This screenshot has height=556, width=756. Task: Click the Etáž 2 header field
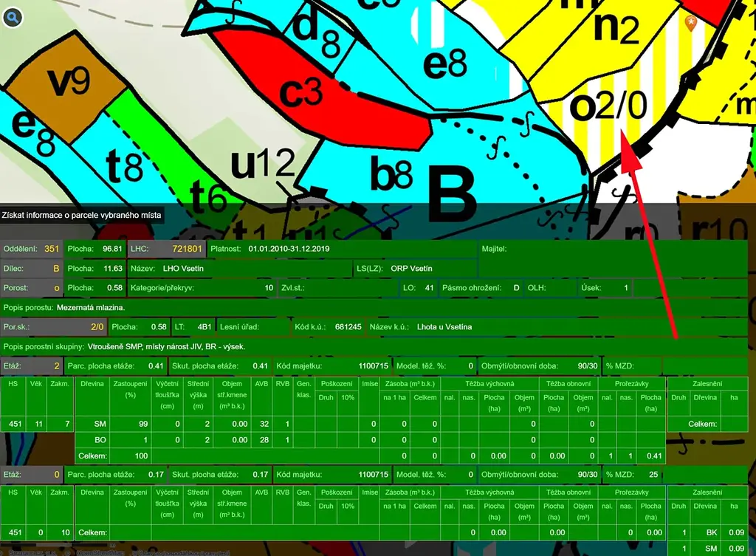[32, 365]
